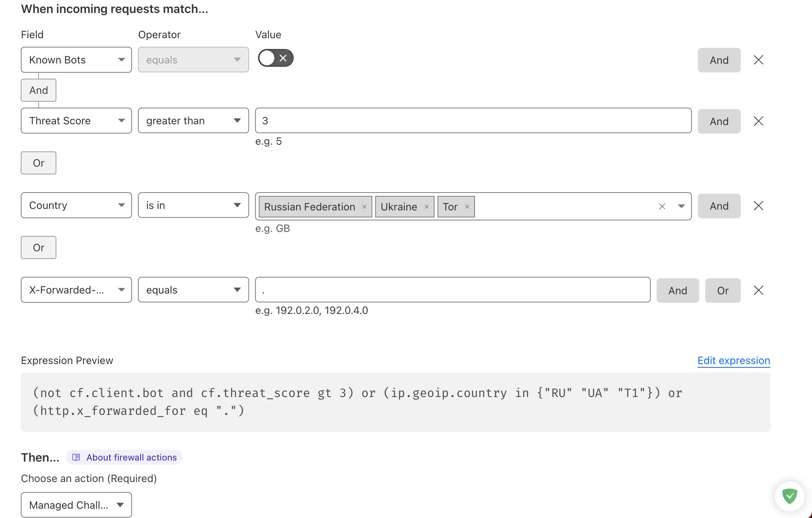Open the Country field dropdown
This screenshot has width=812, height=518.
click(76, 205)
